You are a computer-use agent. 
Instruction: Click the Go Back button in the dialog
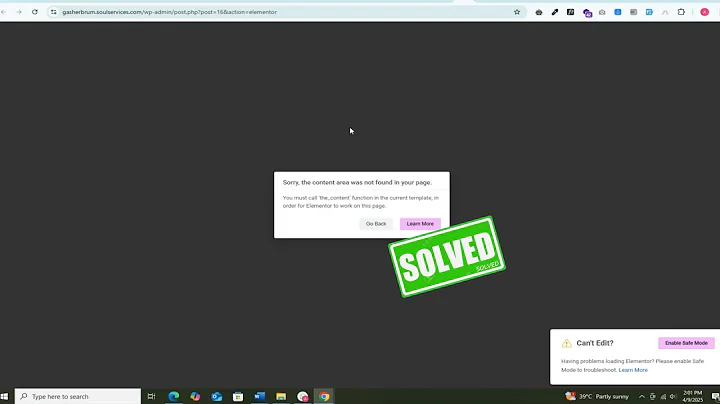pyautogui.click(x=376, y=224)
